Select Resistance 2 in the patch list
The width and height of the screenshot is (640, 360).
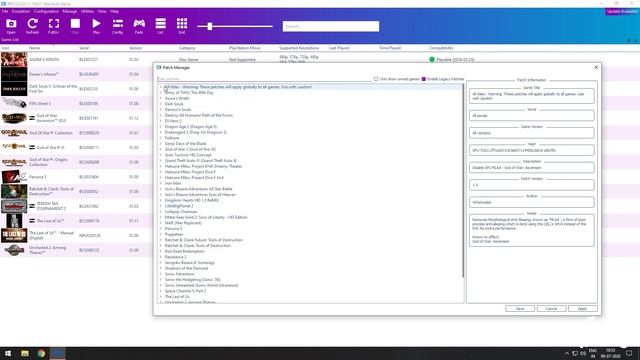click(x=176, y=257)
